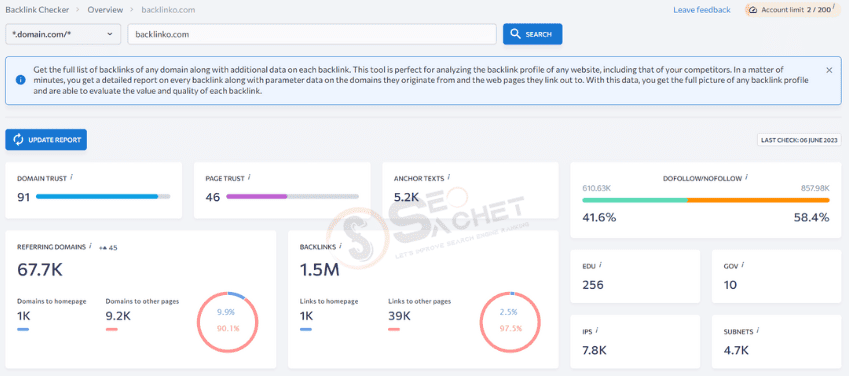Screen dimensions: 850x376
Task: Click the Domain Trust progress bar
Action: 103,196
